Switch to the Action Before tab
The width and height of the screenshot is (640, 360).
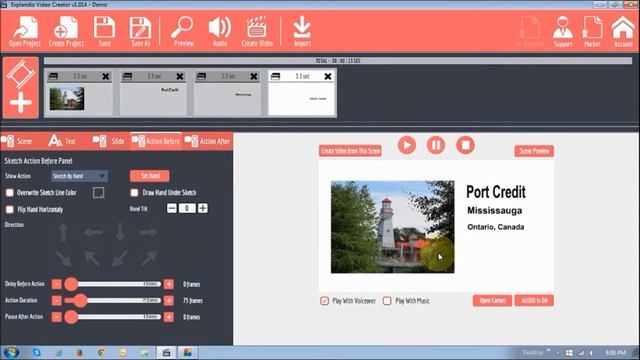(x=156, y=141)
